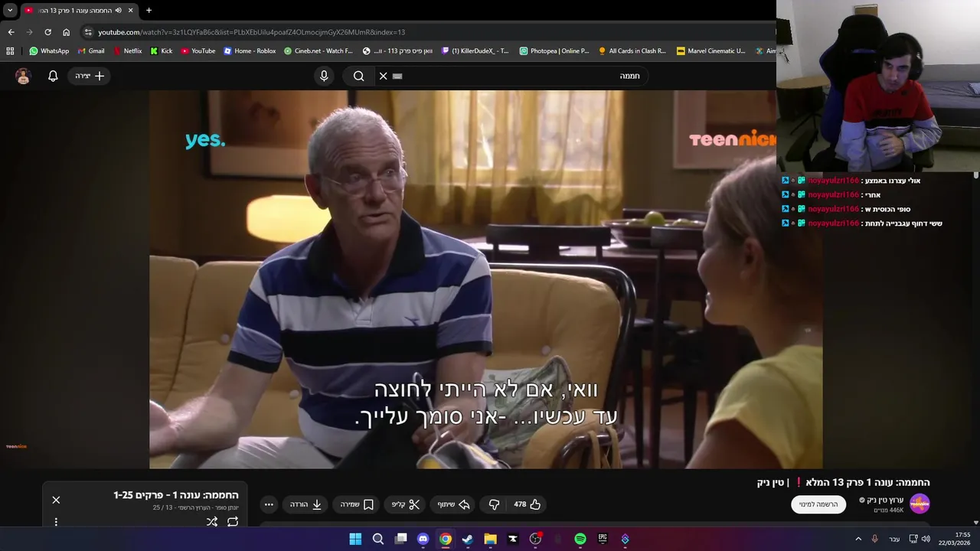The height and width of the screenshot is (551, 980).
Task: View site information icon in address bar
Action: [88, 32]
